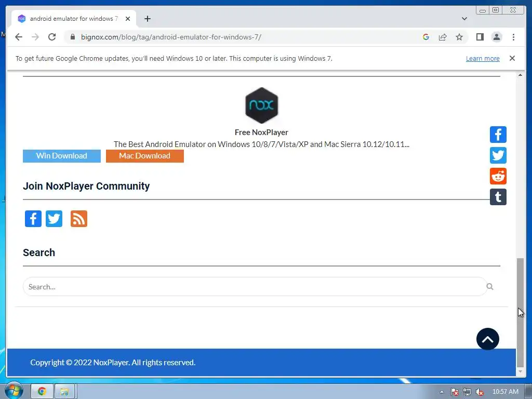Viewport: 532px width, 399px height.
Task: Click in the Search... input field
Action: (255, 287)
